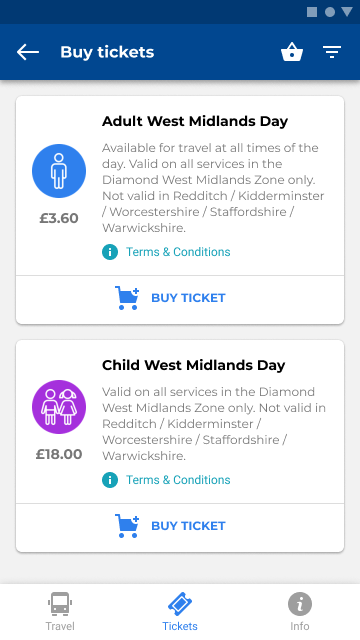Click cart icon in Adult Buy Ticket row
Viewport: 360px width, 640px height.
pos(127,298)
